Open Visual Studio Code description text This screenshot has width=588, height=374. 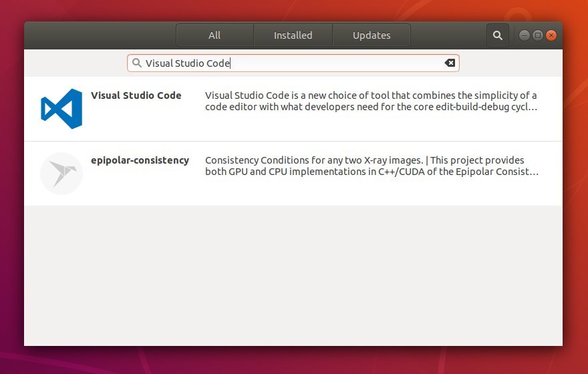pos(371,101)
